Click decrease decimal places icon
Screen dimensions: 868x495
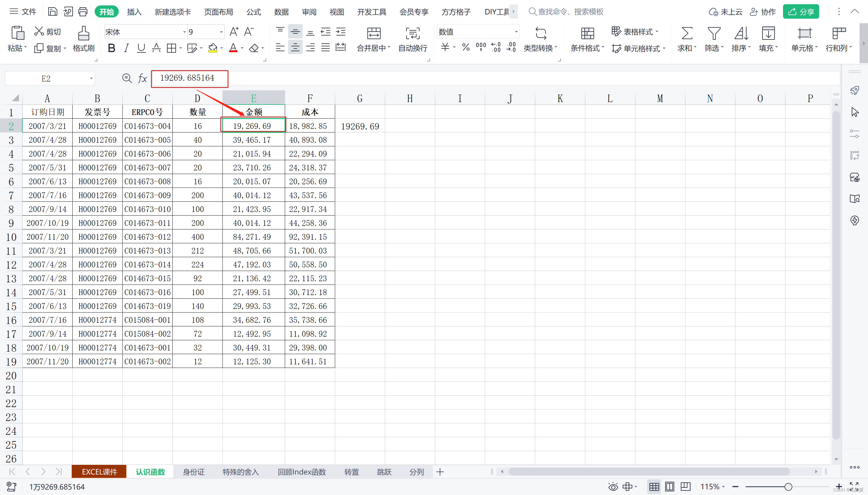[511, 47]
